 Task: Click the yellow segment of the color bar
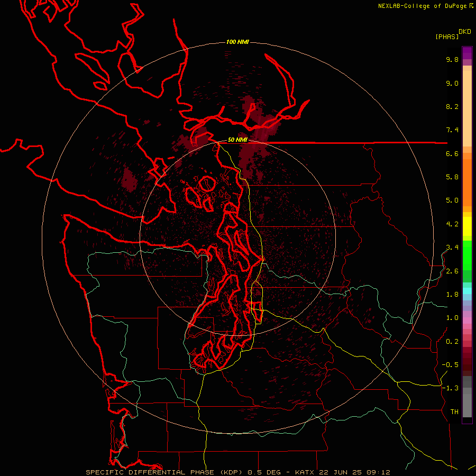click(467, 226)
